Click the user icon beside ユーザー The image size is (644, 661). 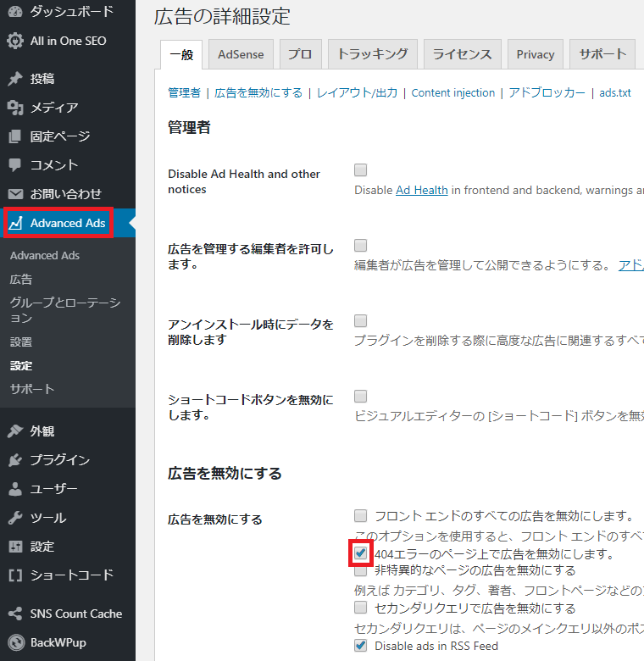tap(15, 489)
